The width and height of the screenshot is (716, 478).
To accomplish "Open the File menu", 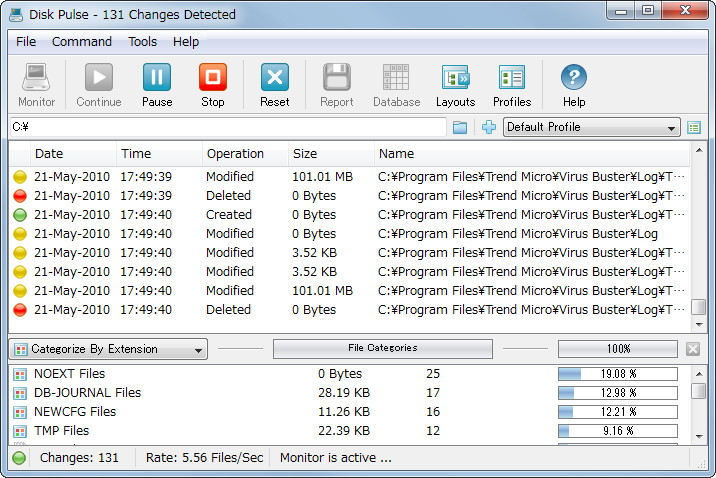I will [26, 42].
